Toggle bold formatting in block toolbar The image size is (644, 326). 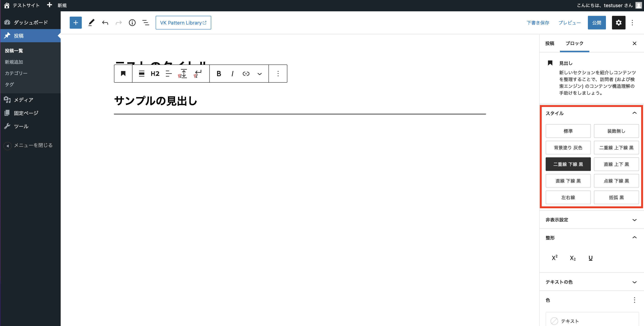coord(219,74)
